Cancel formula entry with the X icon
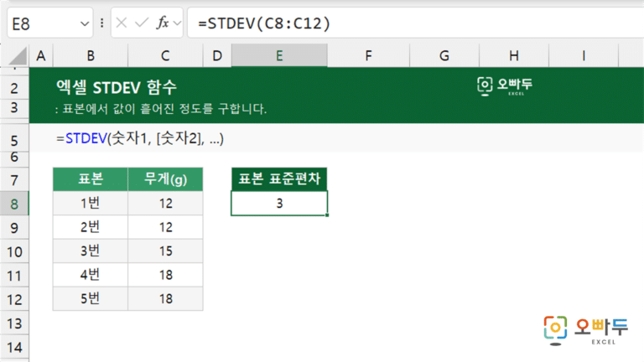The width and height of the screenshot is (644, 362). pyautogui.click(x=121, y=23)
